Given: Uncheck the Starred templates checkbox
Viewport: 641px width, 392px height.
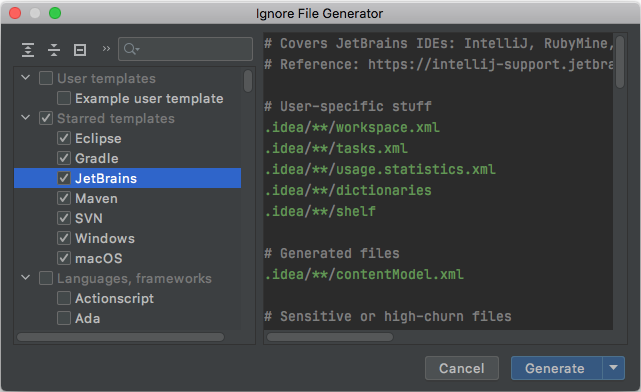Looking at the screenshot, I should click(x=46, y=118).
